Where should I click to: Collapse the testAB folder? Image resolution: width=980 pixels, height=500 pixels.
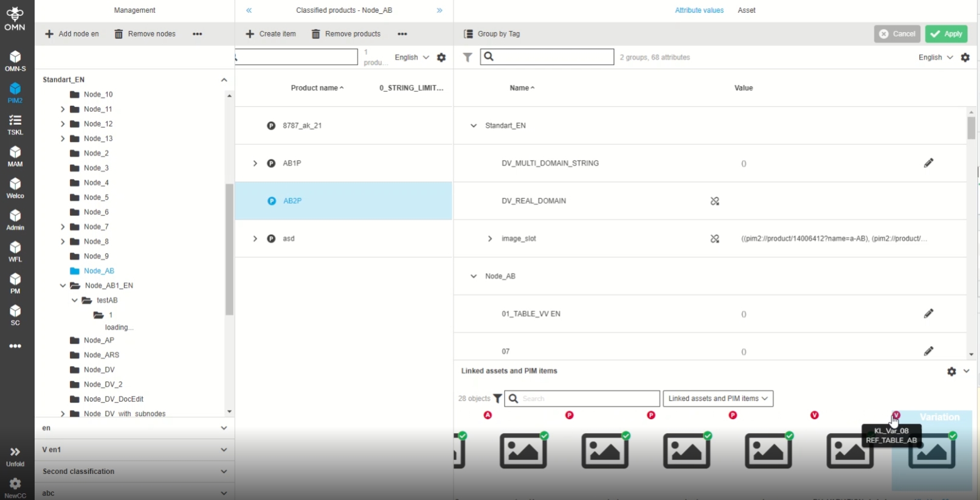pyautogui.click(x=75, y=300)
